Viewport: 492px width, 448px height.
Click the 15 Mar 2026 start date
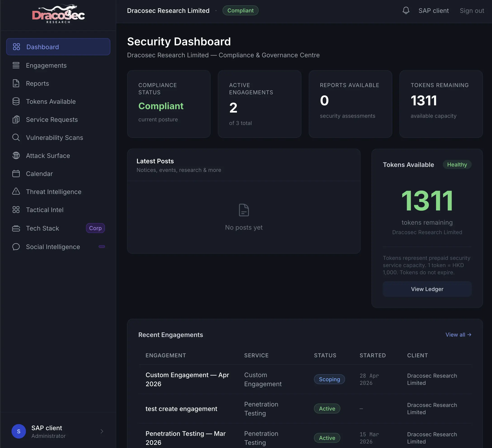point(369,438)
